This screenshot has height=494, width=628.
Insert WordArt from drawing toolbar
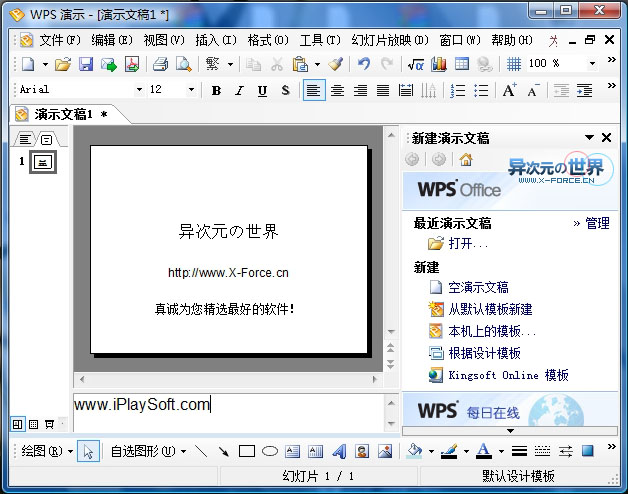339,452
